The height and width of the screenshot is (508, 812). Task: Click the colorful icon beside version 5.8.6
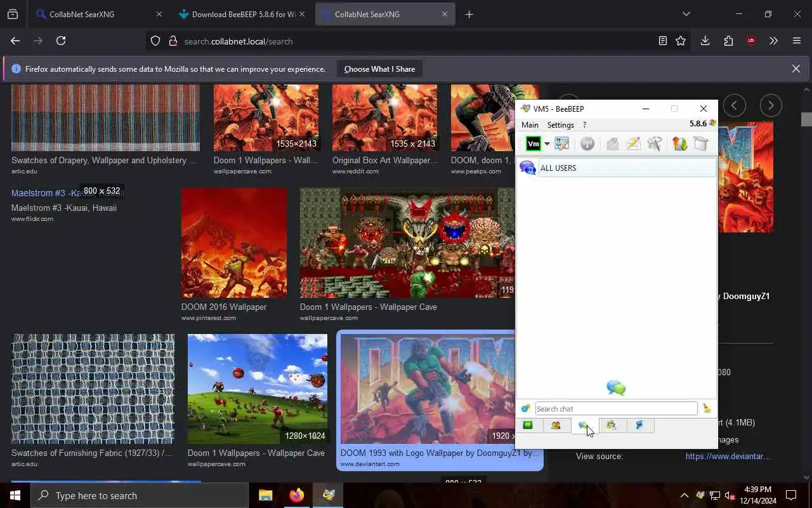click(x=712, y=124)
